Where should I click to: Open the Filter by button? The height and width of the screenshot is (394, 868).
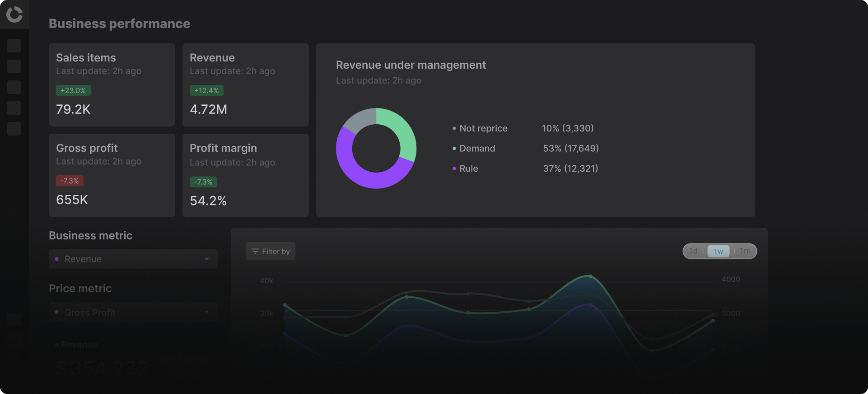pyautogui.click(x=271, y=251)
